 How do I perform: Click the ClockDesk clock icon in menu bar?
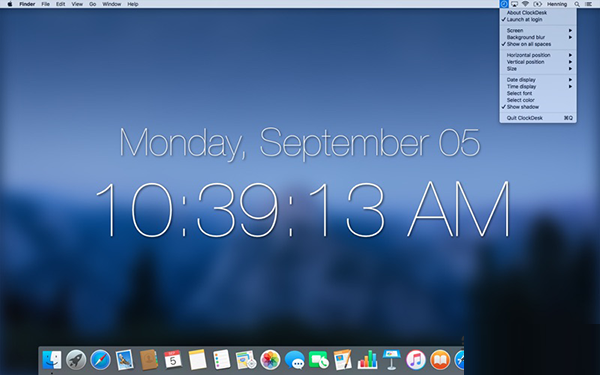[x=504, y=4]
